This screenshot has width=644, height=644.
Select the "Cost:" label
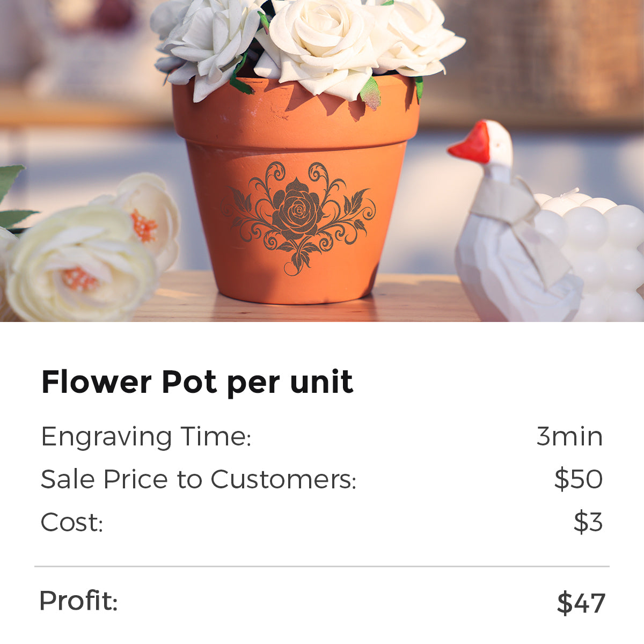(x=72, y=522)
